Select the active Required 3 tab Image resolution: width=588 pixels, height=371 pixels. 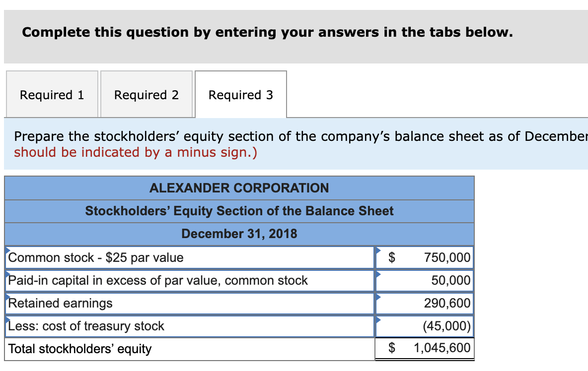241,94
